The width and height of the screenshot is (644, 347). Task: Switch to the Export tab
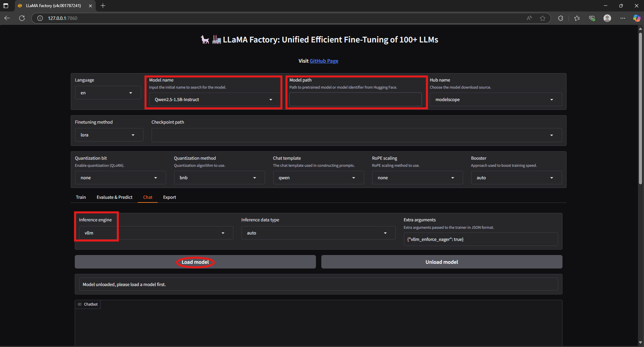point(169,197)
